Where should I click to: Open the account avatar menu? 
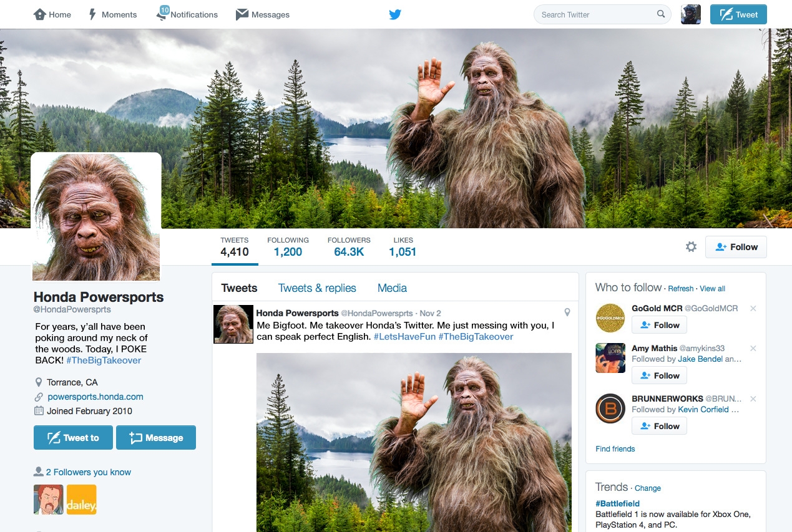tap(691, 14)
